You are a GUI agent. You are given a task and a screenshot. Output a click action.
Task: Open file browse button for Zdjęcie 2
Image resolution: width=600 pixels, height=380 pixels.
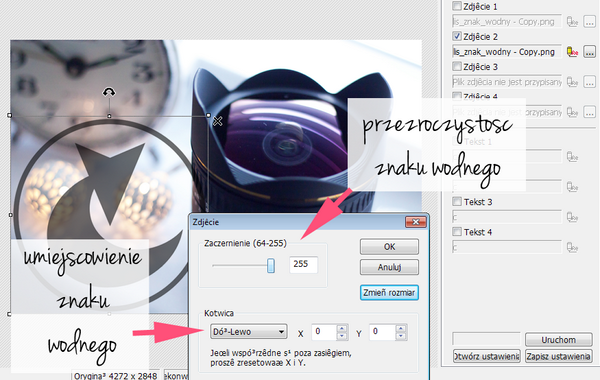point(589,52)
